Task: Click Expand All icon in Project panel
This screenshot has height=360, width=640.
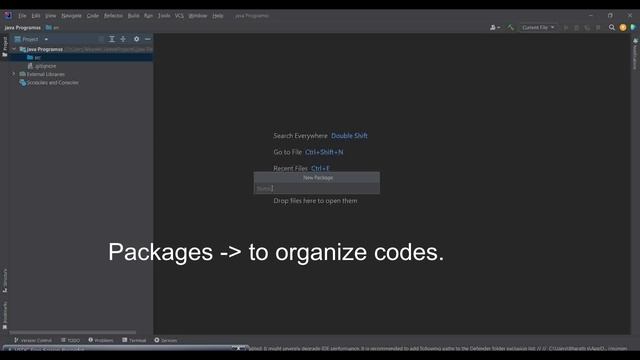Action: click(x=112, y=39)
